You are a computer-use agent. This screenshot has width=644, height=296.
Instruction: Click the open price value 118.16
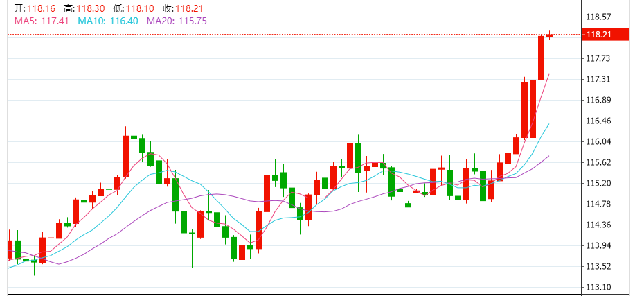(41, 8)
